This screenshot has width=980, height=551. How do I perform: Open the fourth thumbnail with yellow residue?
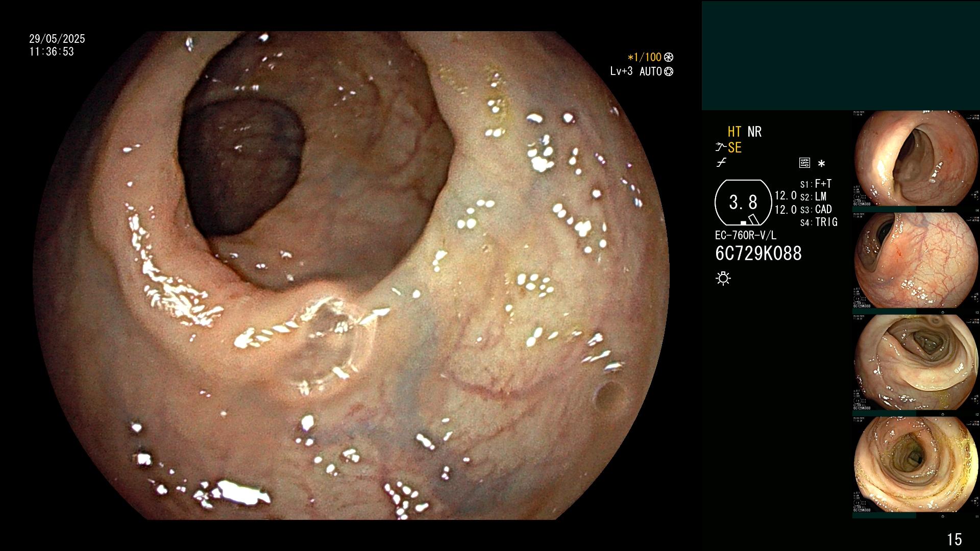pyautogui.click(x=916, y=464)
